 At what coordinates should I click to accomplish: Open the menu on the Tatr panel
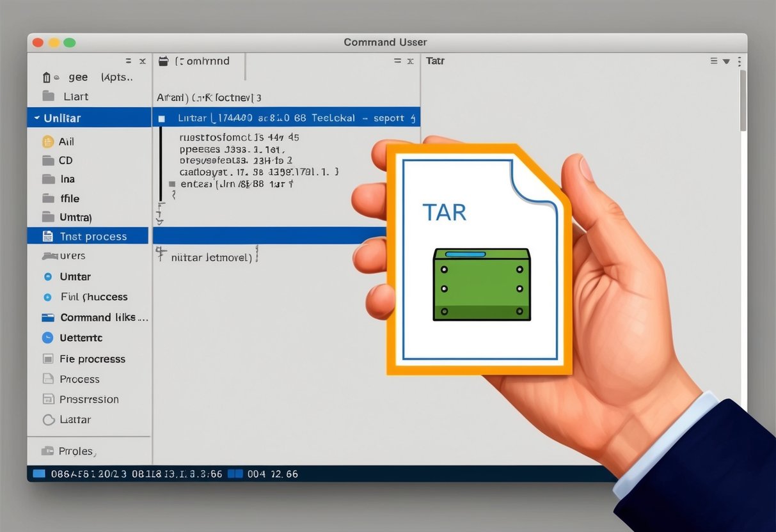pos(727,61)
